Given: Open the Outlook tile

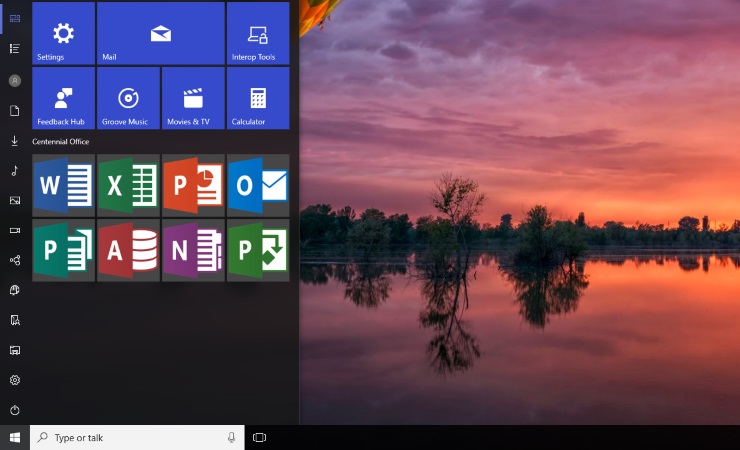Looking at the screenshot, I should click(x=258, y=185).
